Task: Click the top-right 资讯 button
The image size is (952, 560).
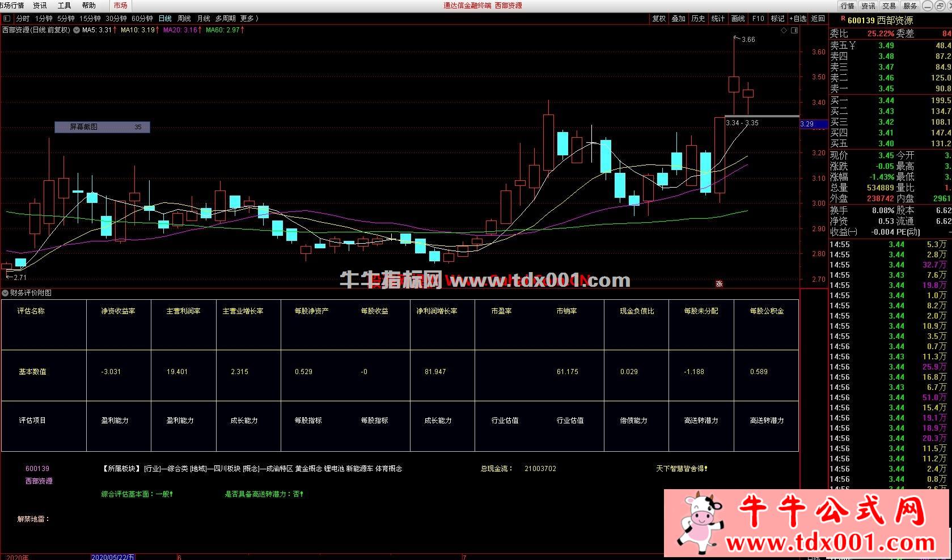Action: [869, 6]
